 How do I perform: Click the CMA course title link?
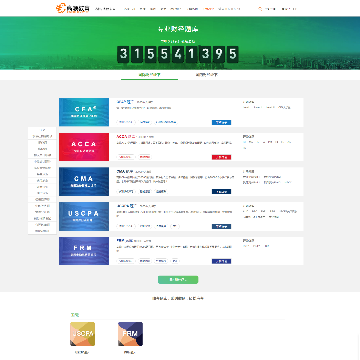coord(125,171)
